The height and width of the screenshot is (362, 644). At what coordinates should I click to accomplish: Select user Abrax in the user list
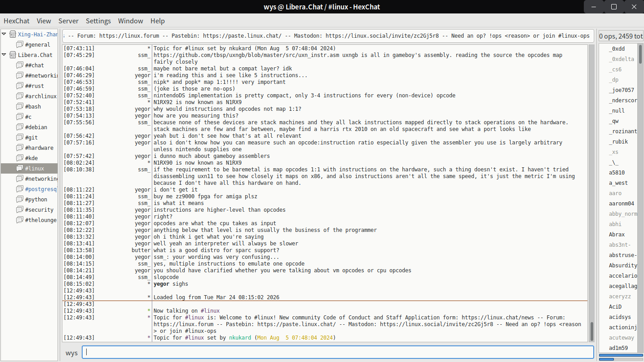617,235
